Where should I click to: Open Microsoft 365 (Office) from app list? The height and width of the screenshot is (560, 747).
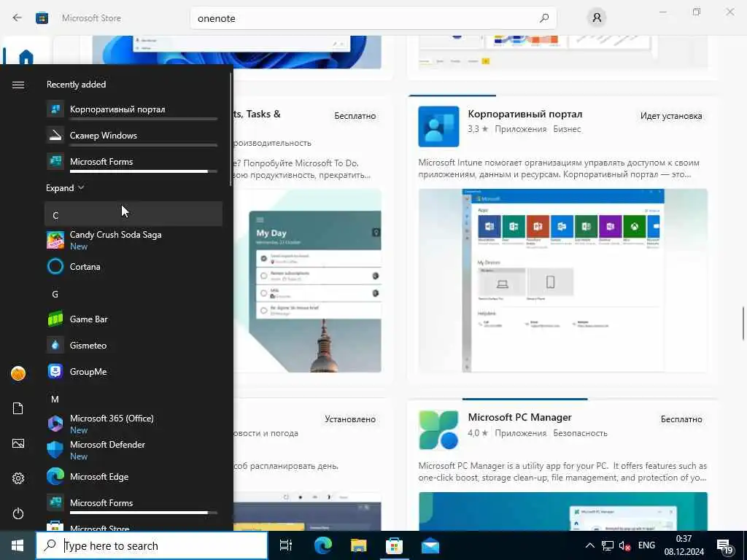tap(133, 424)
